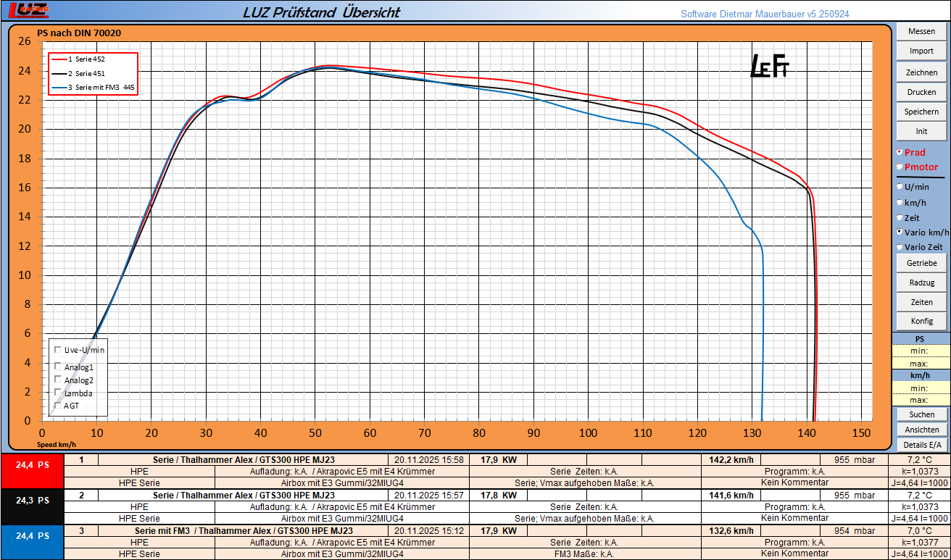Click the Zeichnen button
Viewport: 951px width, 560px height.
point(921,72)
